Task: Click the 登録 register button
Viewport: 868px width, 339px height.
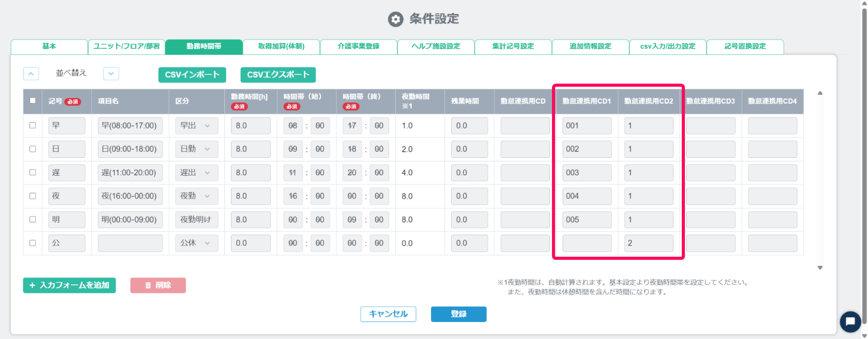Action: (x=458, y=314)
